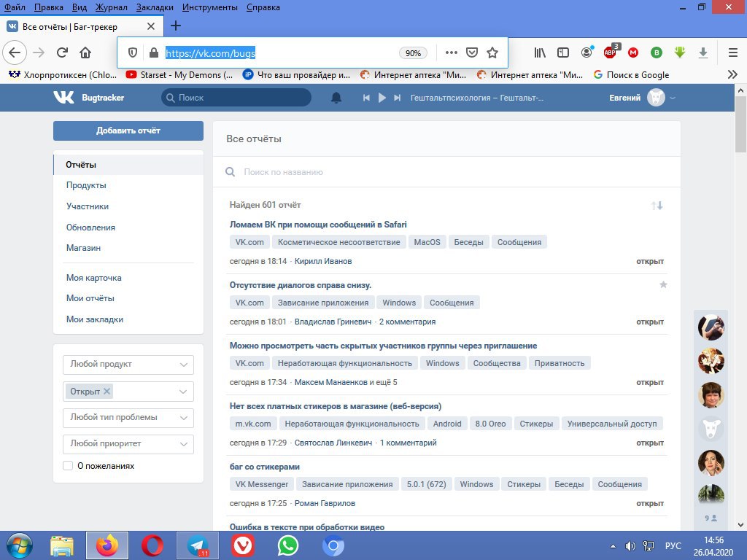Click the volume tray icon
Viewport: 747px width, 560px height.
click(630, 545)
